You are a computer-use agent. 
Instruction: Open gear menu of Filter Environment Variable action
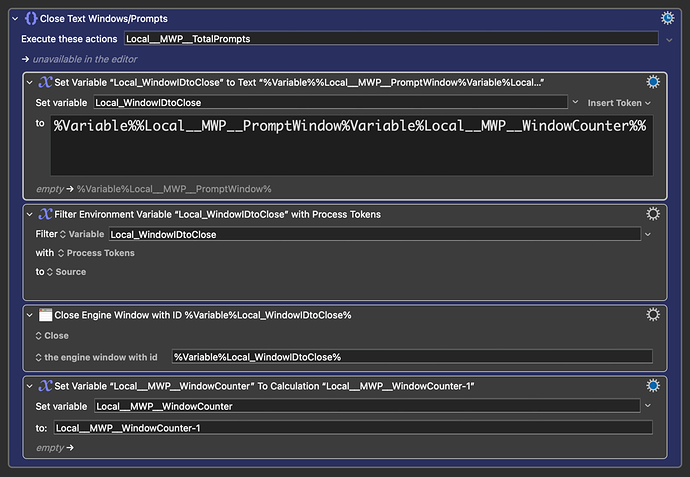(x=653, y=214)
